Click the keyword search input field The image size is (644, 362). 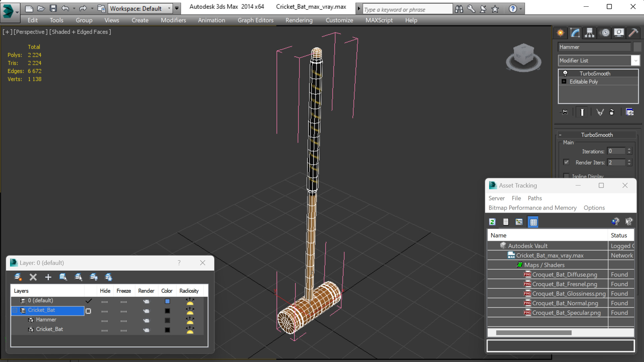tap(407, 9)
